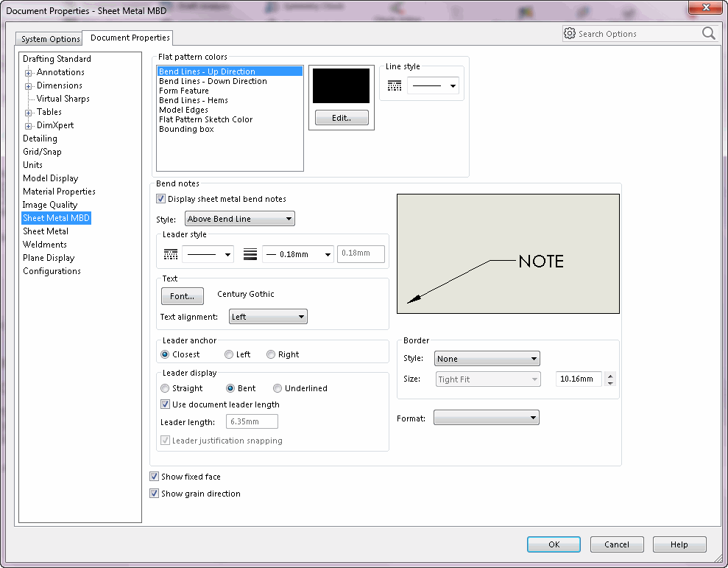728x568 pixels.
Task: Click the leader style line pattern icon
Action: [x=170, y=254]
